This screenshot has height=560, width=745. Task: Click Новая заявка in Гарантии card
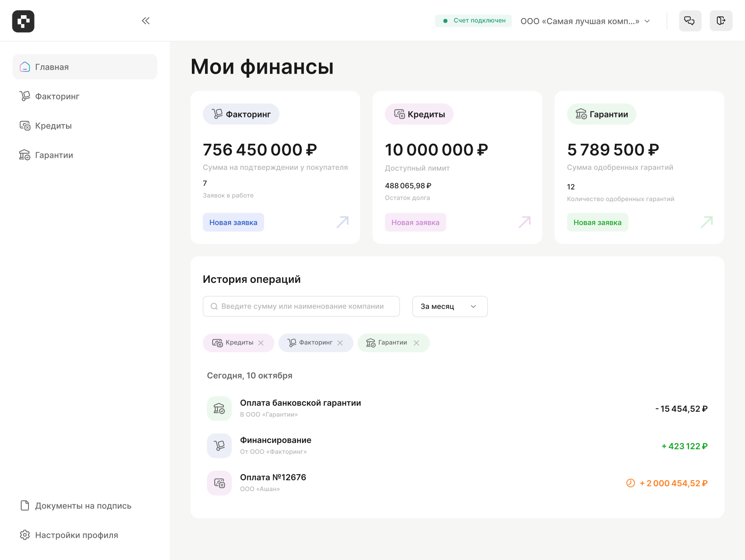click(597, 222)
